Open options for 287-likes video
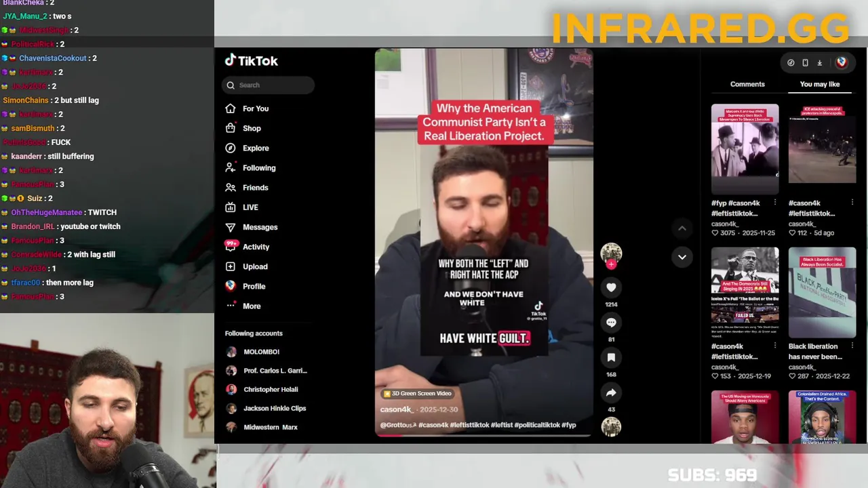The image size is (868, 488). pos(852,346)
